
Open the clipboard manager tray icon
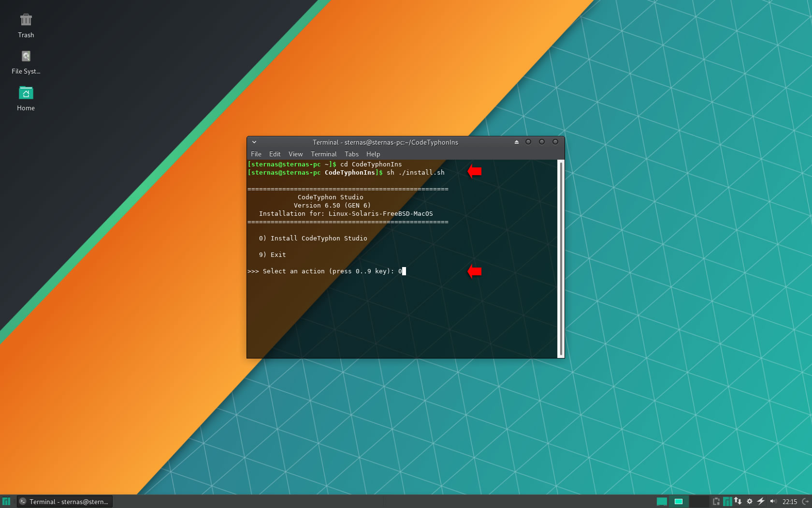716,502
